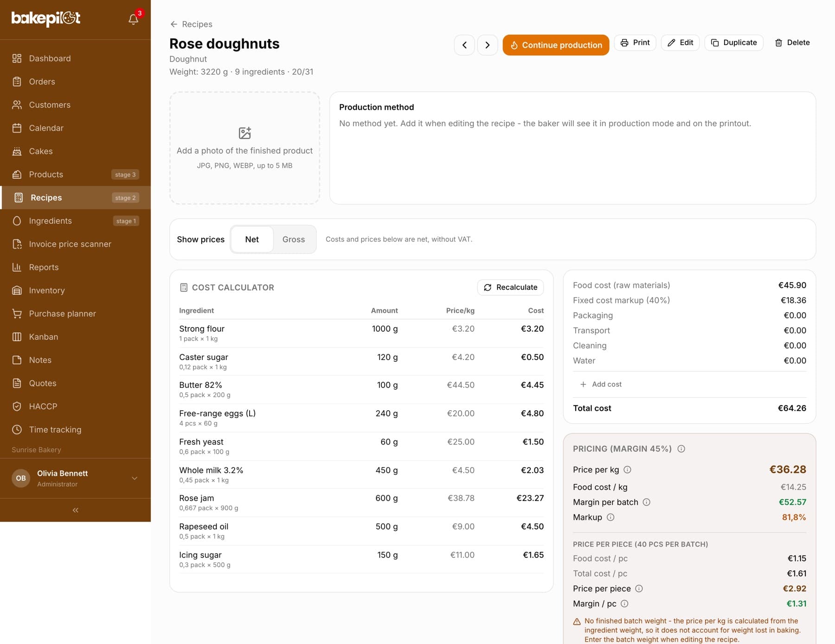The height and width of the screenshot is (644, 835).
Task: Click the info icon beside Margin / pc
Action: [624, 604]
